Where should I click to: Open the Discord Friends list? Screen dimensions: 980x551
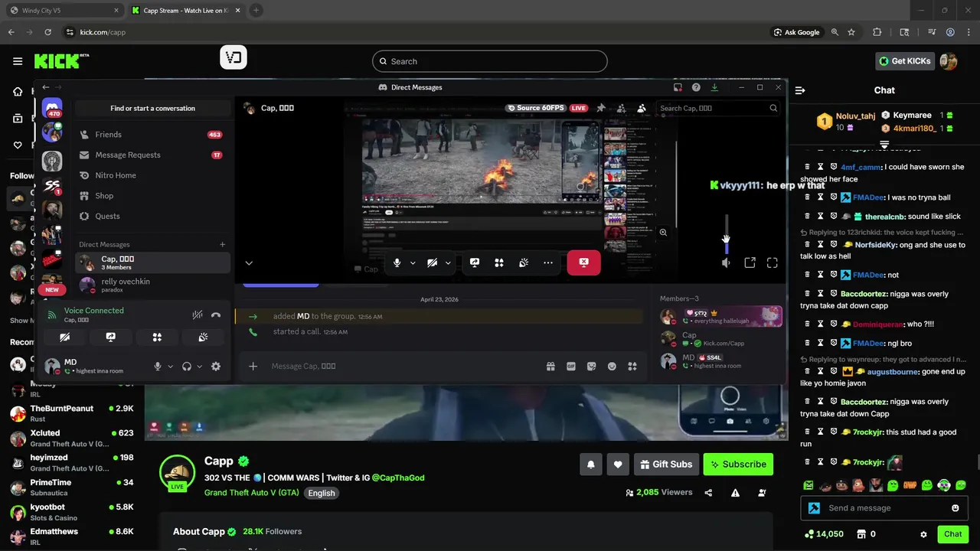pos(152,135)
